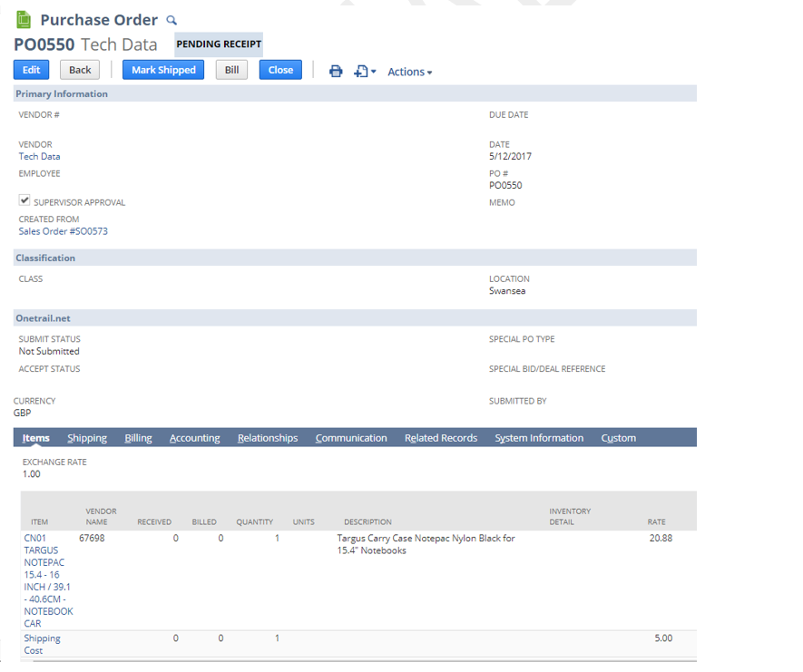Image resolution: width=803 pixels, height=672 pixels.
Task: Click the Back button
Action: (80, 70)
